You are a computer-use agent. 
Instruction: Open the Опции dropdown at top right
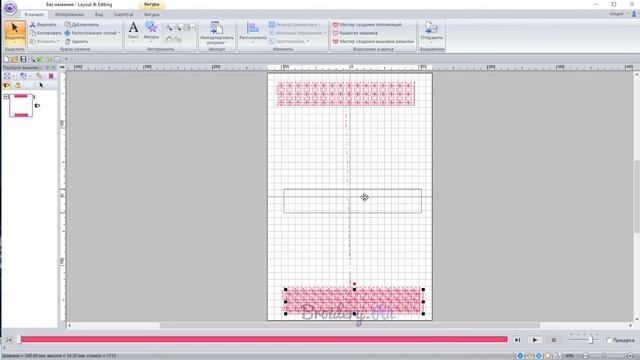618,14
